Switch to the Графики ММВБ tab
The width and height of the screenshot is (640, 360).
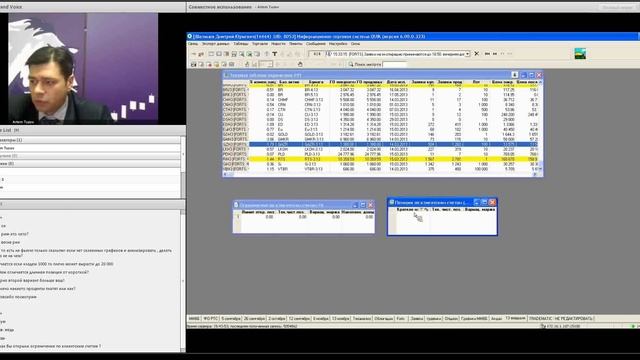pos(474,318)
